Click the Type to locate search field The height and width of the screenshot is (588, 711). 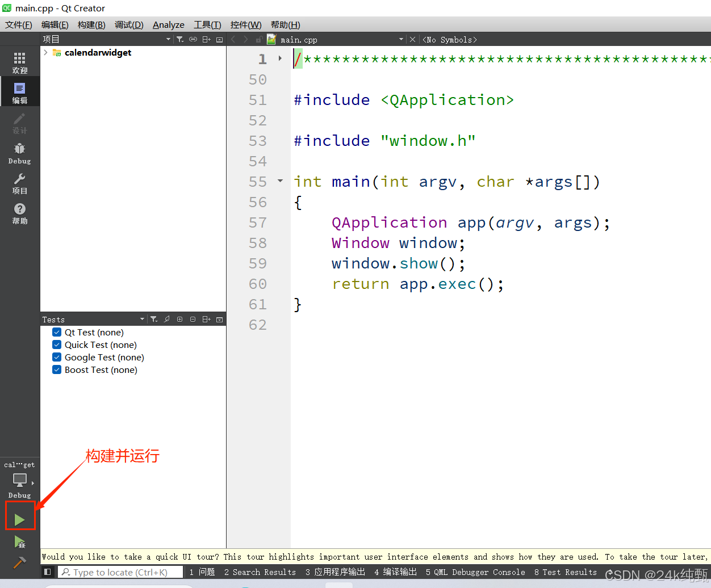point(120,572)
